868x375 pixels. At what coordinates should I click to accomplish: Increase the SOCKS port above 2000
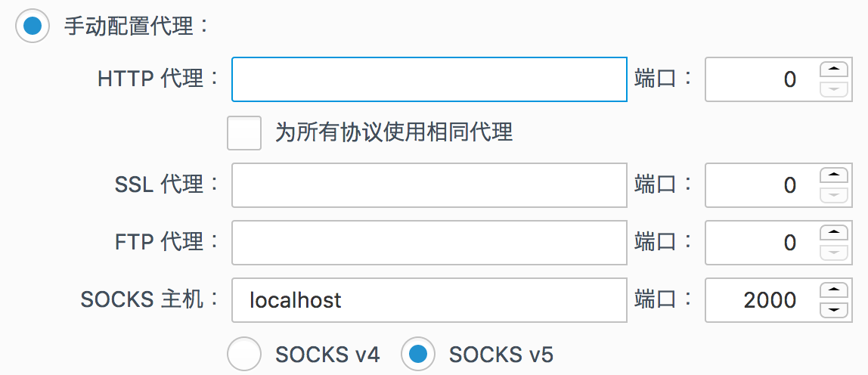[834, 290]
